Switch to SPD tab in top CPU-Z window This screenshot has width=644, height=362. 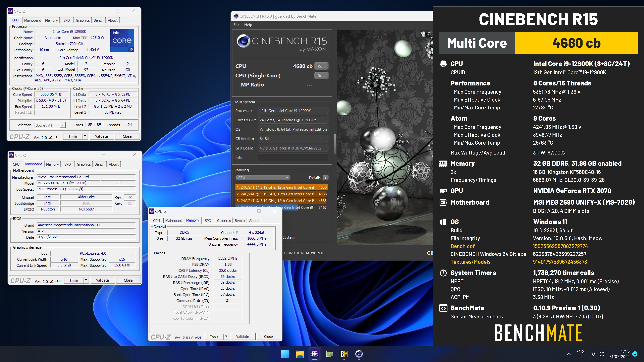click(67, 20)
